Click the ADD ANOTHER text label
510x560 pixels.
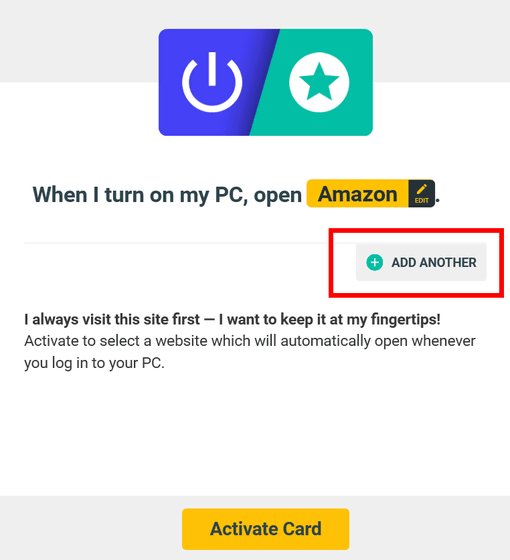tap(434, 262)
